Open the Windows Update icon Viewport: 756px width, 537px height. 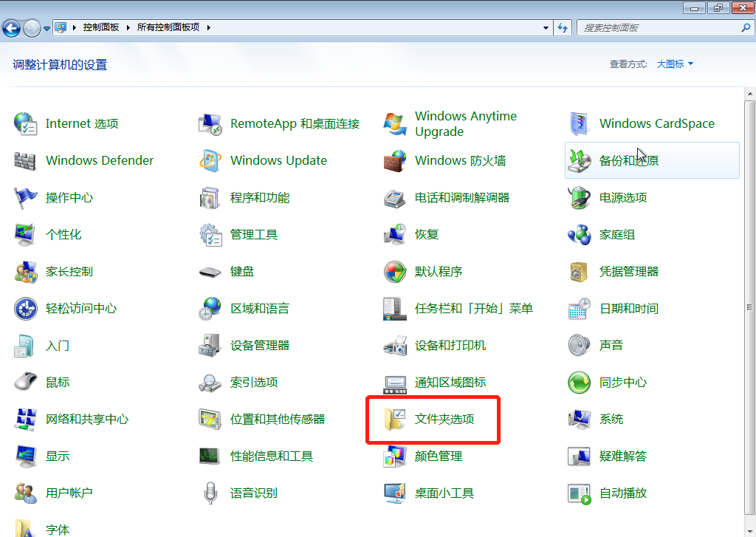tap(210, 161)
